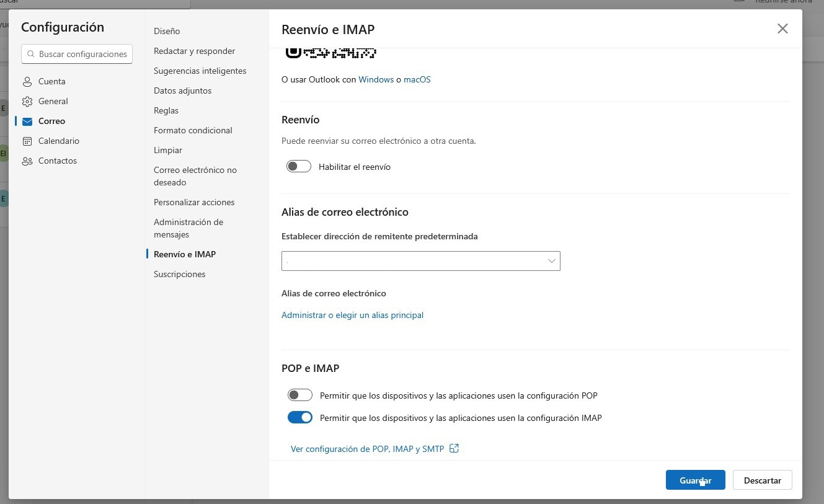
Task: Click the QR code image
Action: [x=331, y=52]
